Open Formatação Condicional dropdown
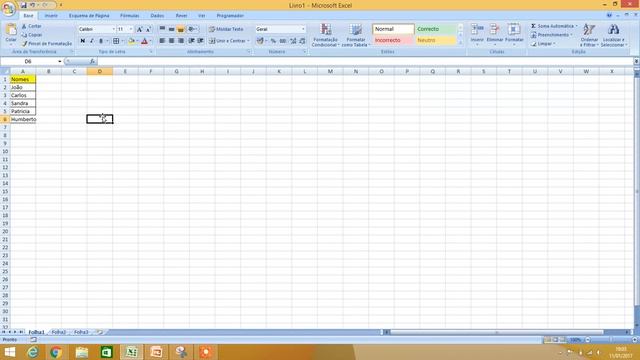The width and height of the screenshot is (640, 360). point(325,36)
